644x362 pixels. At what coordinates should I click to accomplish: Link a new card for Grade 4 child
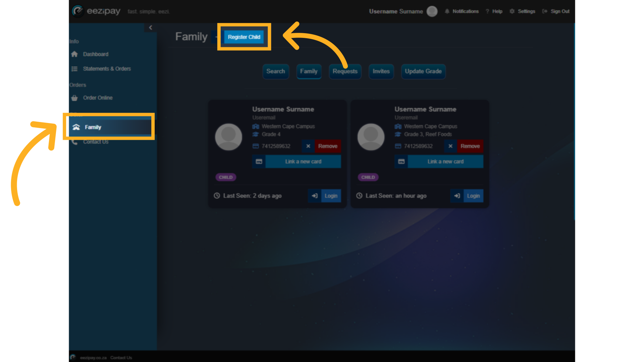tap(303, 162)
